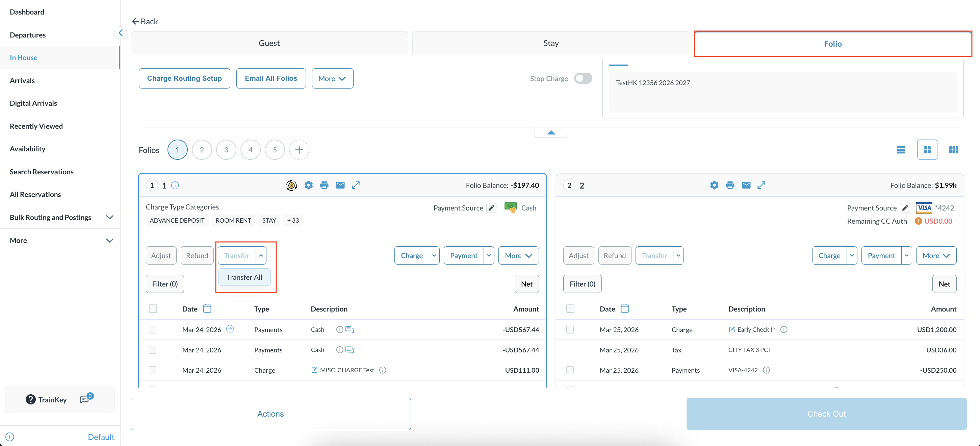Click the folio 1 settings gear icon
980x446 pixels.
[309, 185]
